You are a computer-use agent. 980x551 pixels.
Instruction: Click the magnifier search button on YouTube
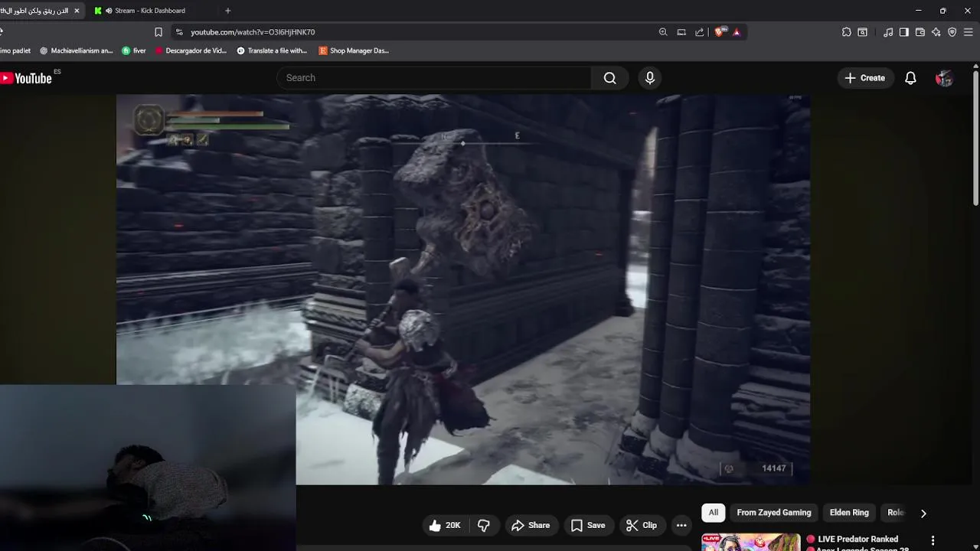(x=609, y=78)
